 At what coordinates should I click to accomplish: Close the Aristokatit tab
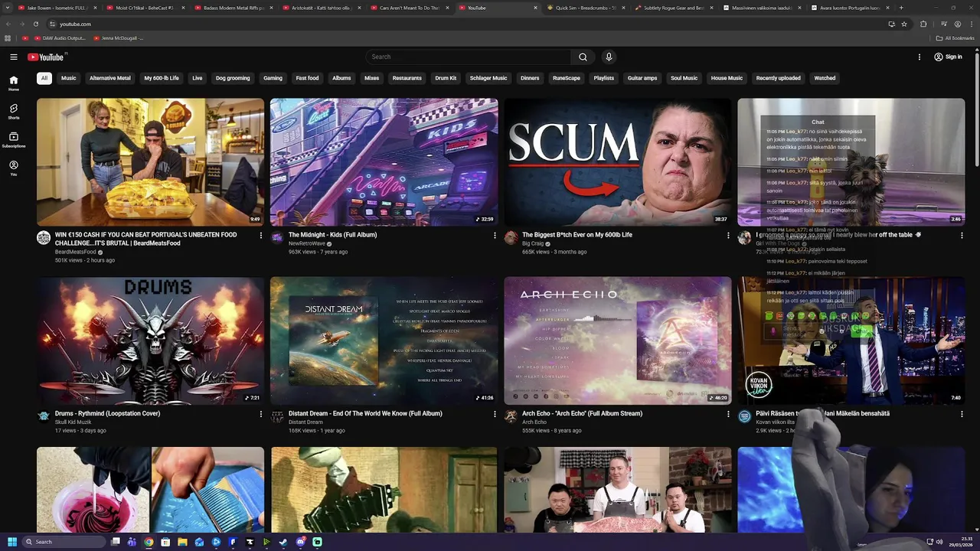pos(358,8)
